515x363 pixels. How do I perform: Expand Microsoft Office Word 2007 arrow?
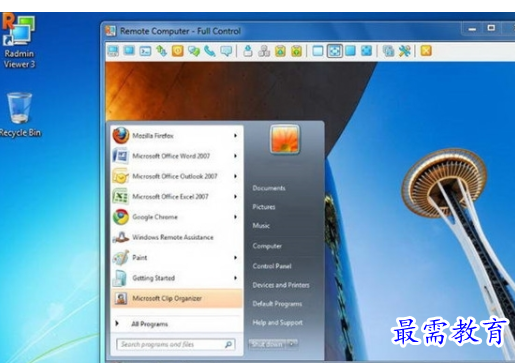tap(235, 156)
